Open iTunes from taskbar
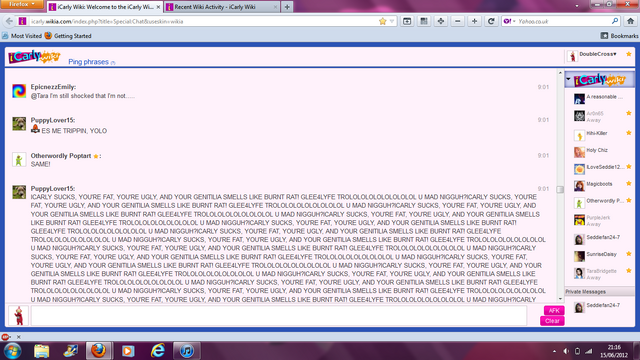The image size is (640, 360). (x=186, y=351)
